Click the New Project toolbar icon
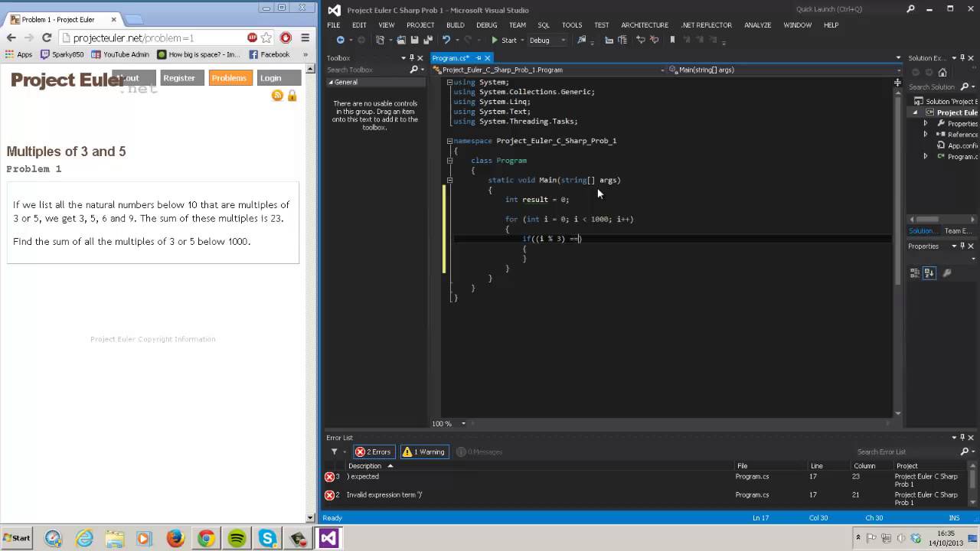The height and width of the screenshot is (551, 980). pos(380,40)
